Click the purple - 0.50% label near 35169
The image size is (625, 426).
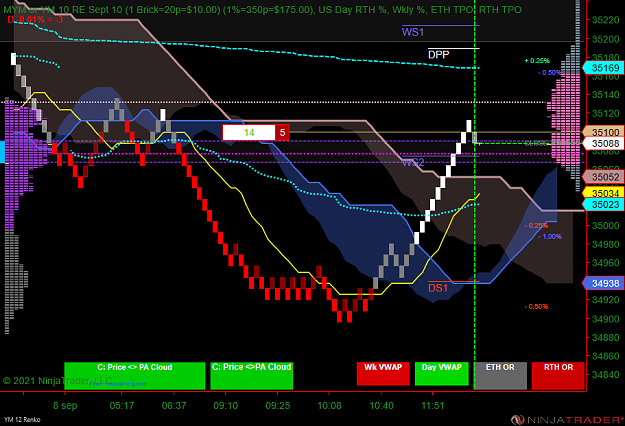pyautogui.click(x=550, y=73)
